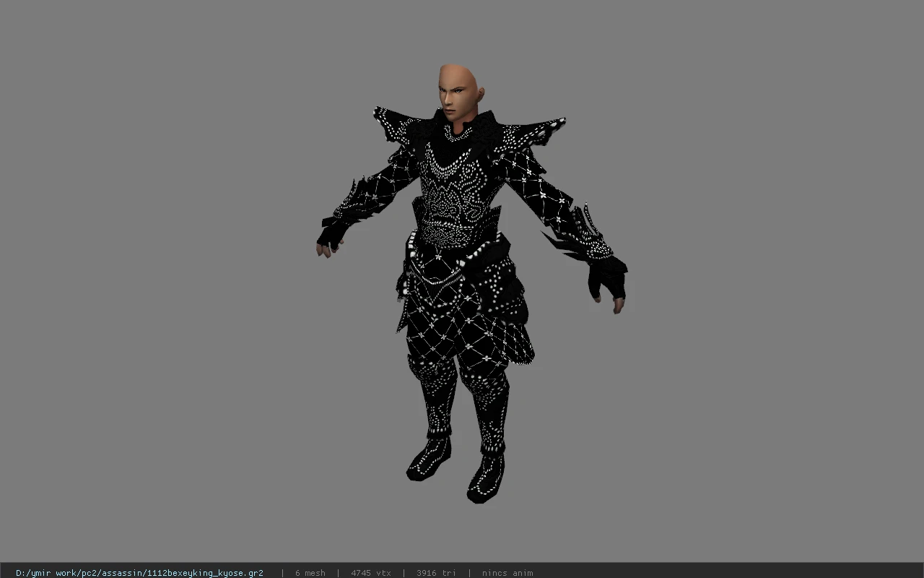Click the file path 1112bexeyking_kyose.gr2 in status bar
This screenshot has height=578, width=924.
pos(139,573)
